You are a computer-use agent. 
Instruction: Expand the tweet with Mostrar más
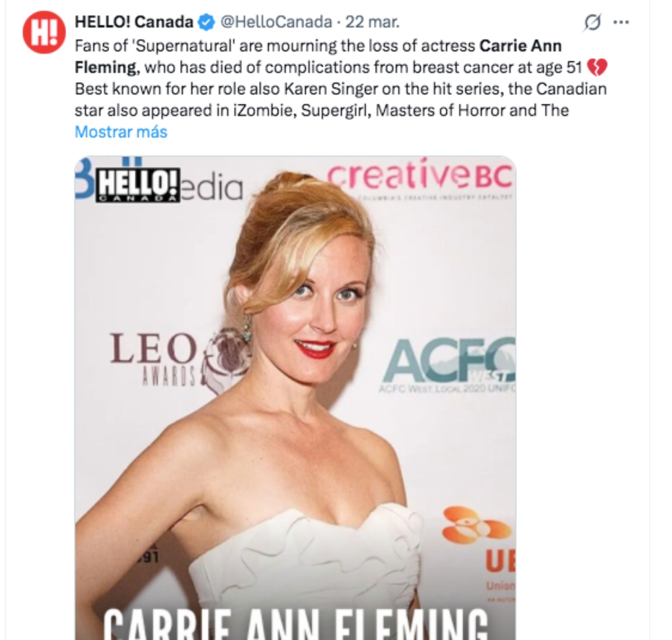pyautogui.click(x=120, y=132)
